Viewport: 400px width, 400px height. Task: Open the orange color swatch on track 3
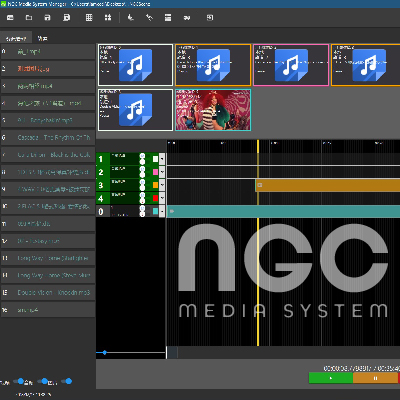(155, 185)
